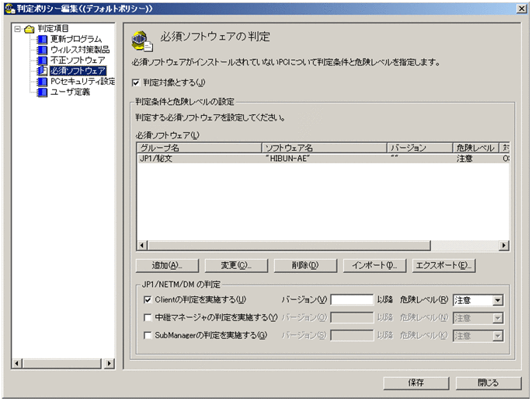Click the 判定項目 folder icon
This screenshot has height=402, width=532.
30,29
